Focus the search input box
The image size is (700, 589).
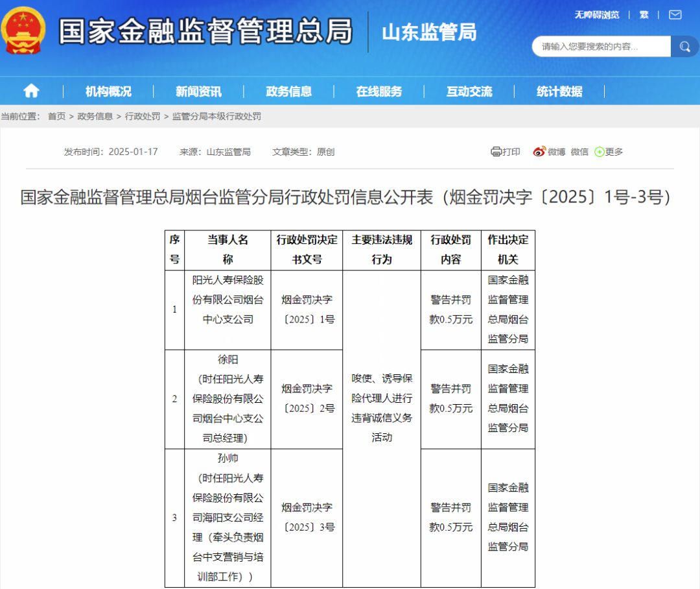pyautogui.click(x=601, y=47)
